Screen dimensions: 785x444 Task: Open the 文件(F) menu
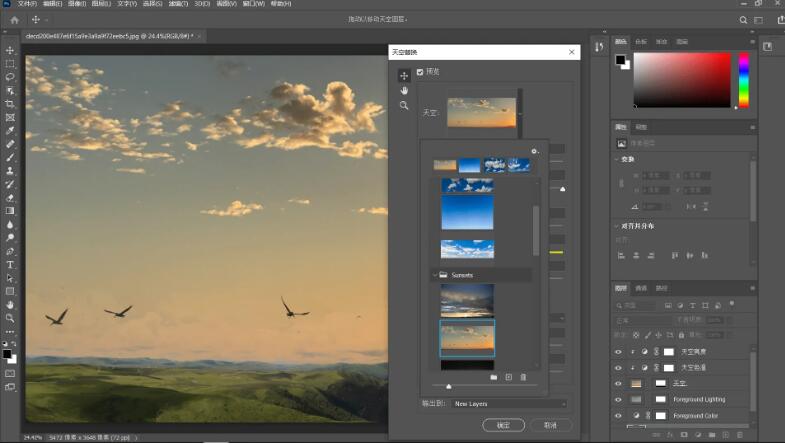click(x=27, y=4)
